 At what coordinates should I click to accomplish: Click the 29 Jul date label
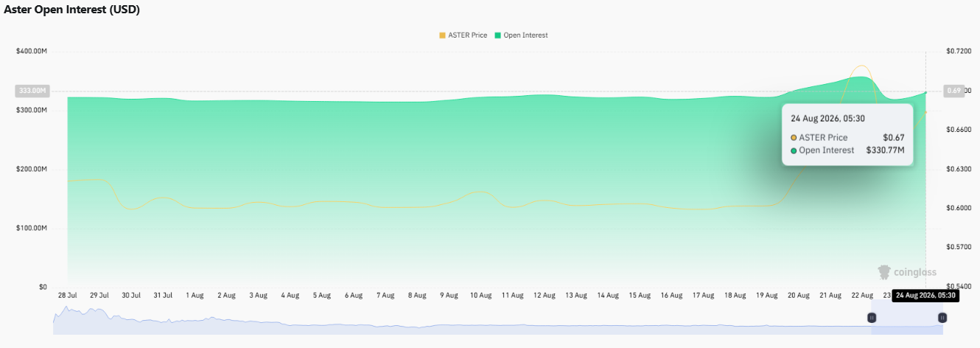pos(99,295)
